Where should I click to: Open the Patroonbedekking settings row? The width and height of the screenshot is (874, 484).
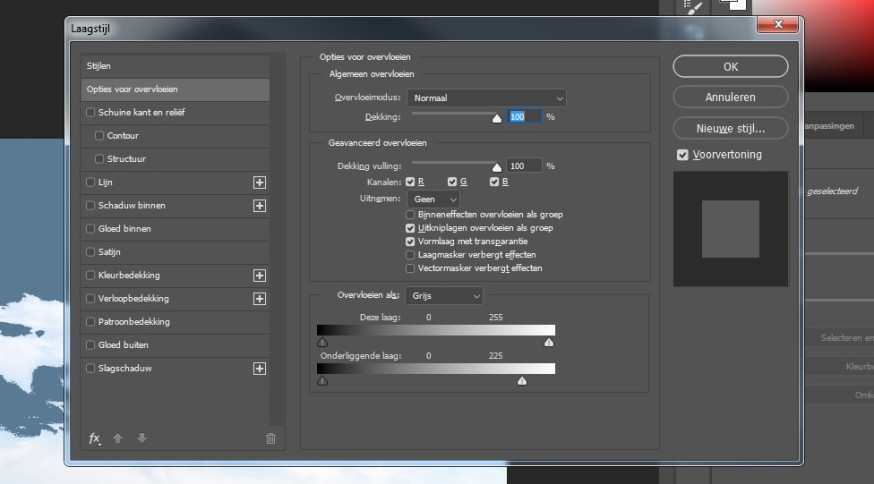pyautogui.click(x=175, y=322)
